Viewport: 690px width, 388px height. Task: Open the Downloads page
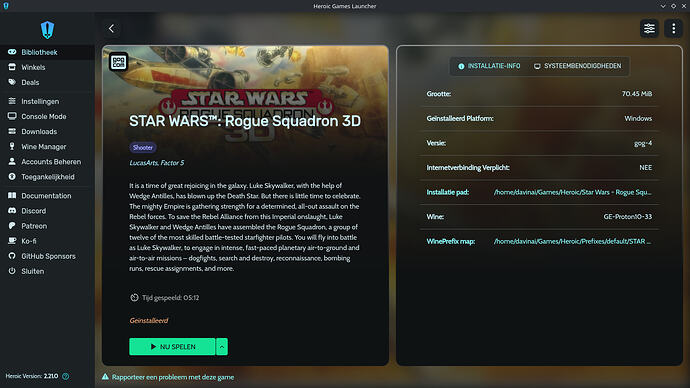point(47,131)
